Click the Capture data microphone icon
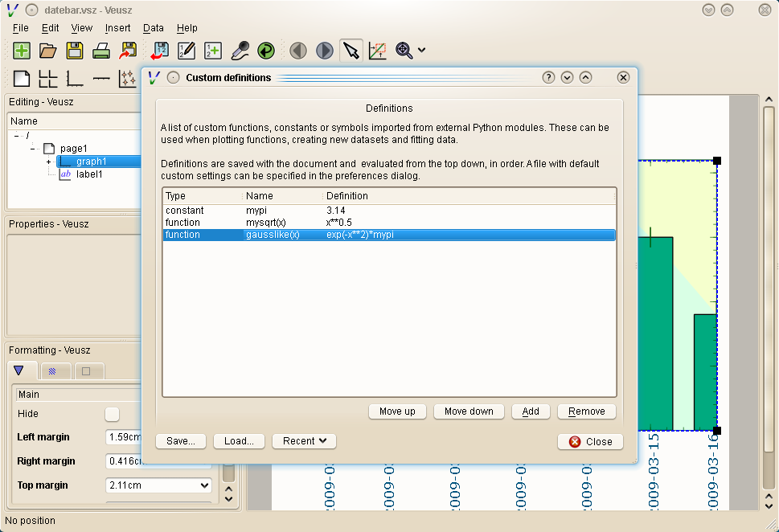The image size is (779, 532). 240,51
